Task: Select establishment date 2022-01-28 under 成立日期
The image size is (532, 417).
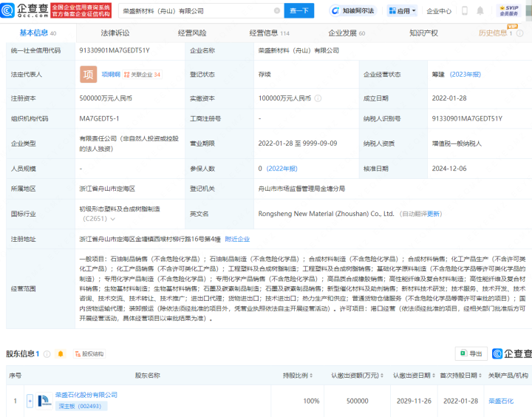Action: (449, 98)
